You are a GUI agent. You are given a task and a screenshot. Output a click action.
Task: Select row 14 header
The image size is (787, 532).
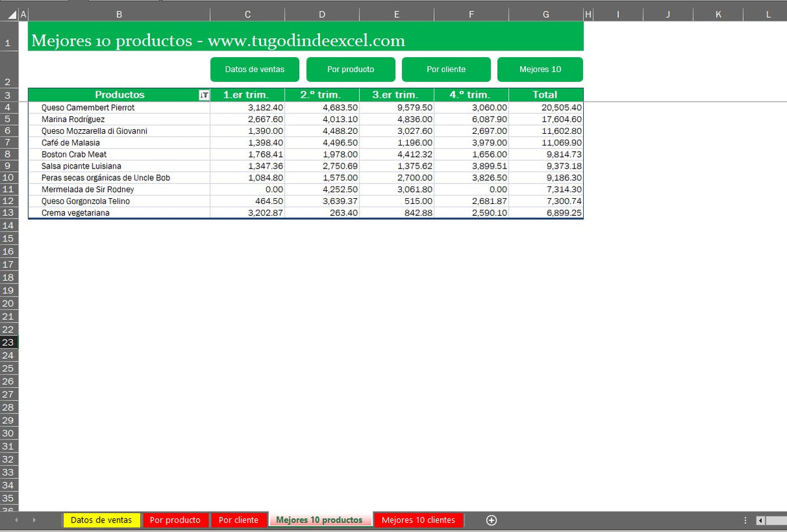pyautogui.click(x=9, y=225)
